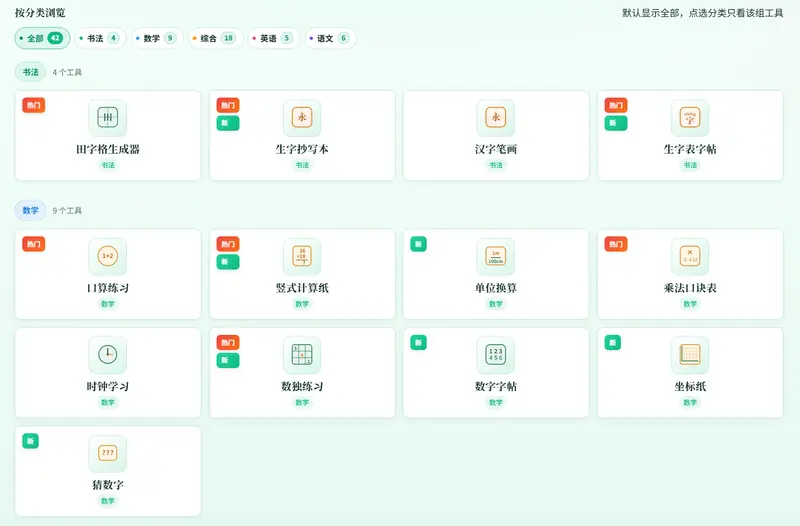This screenshot has width=800, height=526.
Task: Click the 单位换算 ruler icon
Action: [496, 256]
